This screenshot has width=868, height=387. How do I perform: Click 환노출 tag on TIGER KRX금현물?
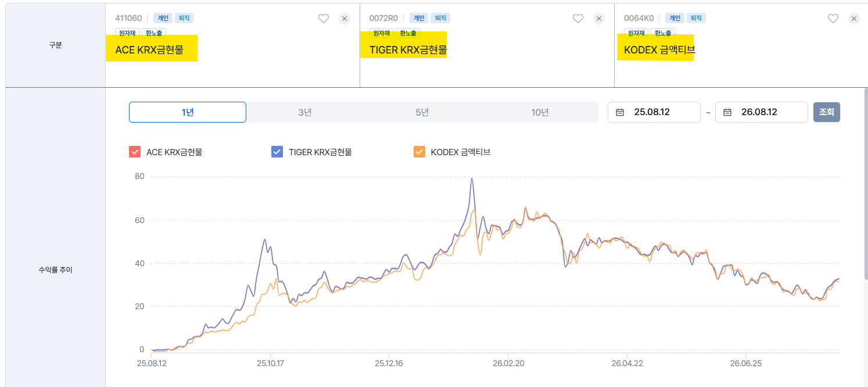(408, 33)
